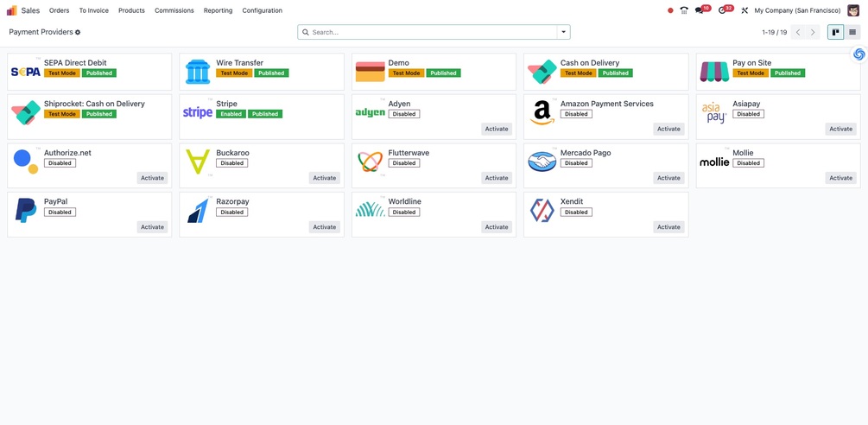Screen dimensions: 868x425
Task: Click the Mercado Pago handshake logo
Action: pos(542,162)
